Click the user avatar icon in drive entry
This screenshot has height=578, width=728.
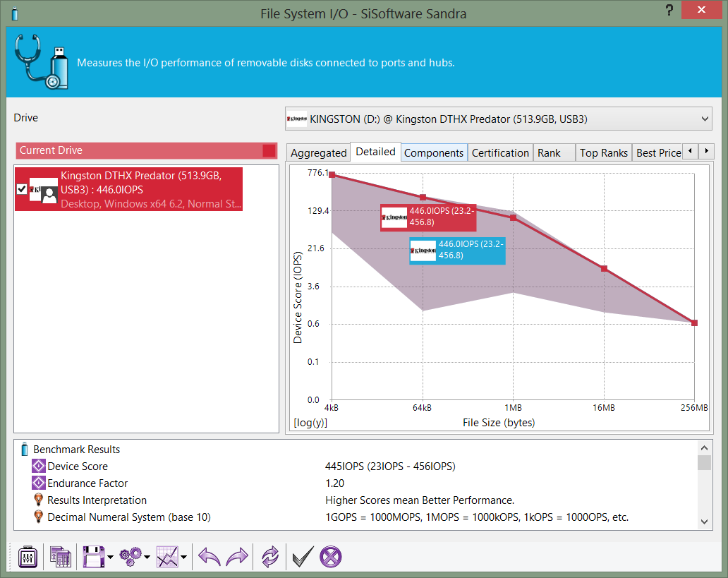point(49,195)
